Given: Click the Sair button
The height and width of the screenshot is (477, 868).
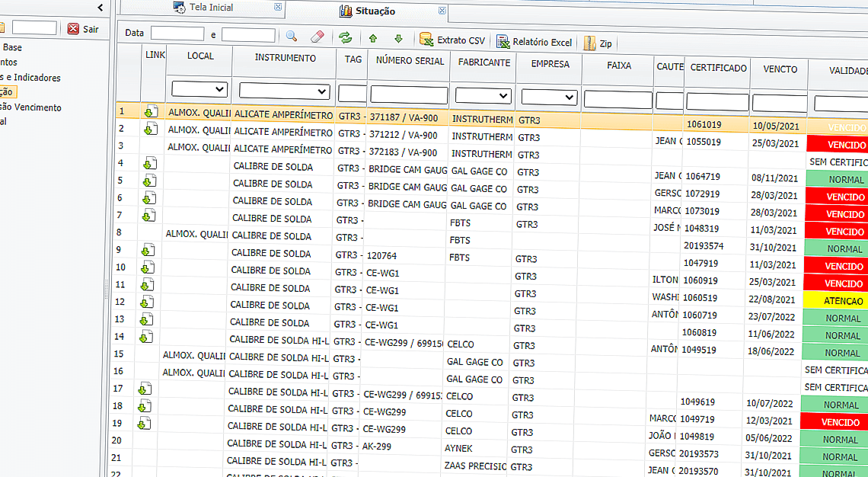Looking at the screenshot, I should 83,29.
